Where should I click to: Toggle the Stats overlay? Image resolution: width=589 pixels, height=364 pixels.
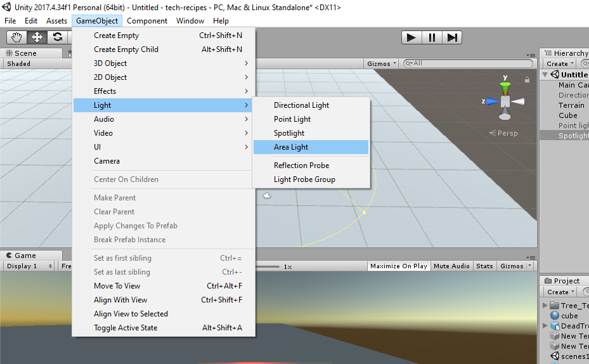pos(484,266)
